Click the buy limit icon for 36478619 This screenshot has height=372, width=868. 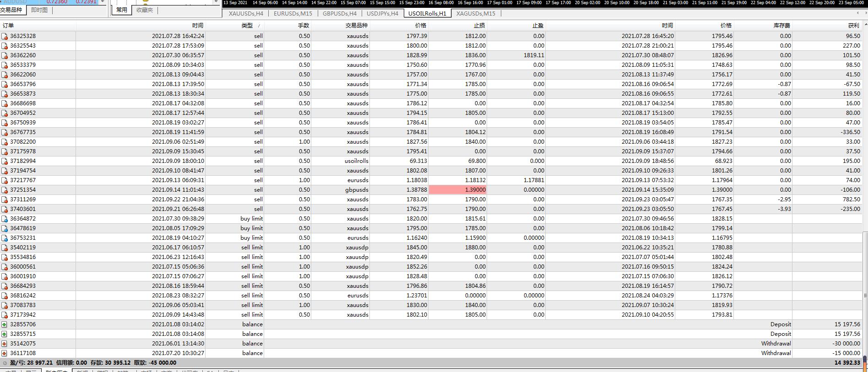click(5, 228)
